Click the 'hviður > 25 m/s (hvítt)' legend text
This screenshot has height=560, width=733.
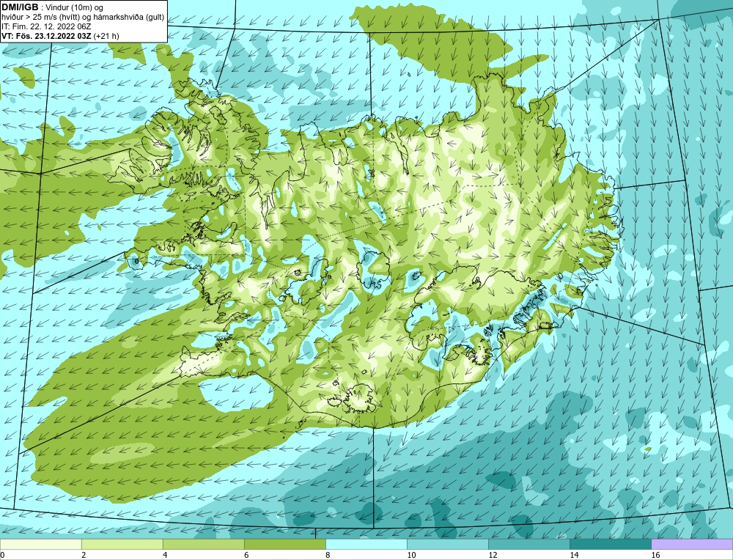pyautogui.click(x=40, y=18)
